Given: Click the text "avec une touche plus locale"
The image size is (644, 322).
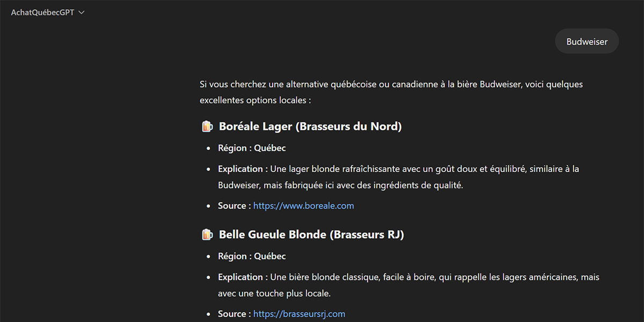Looking at the screenshot, I should click(x=274, y=294).
